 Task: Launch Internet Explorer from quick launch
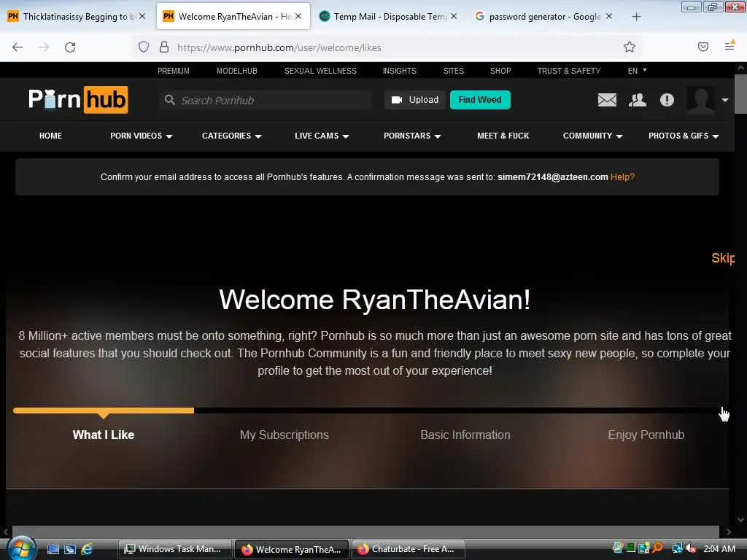pos(87,549)
